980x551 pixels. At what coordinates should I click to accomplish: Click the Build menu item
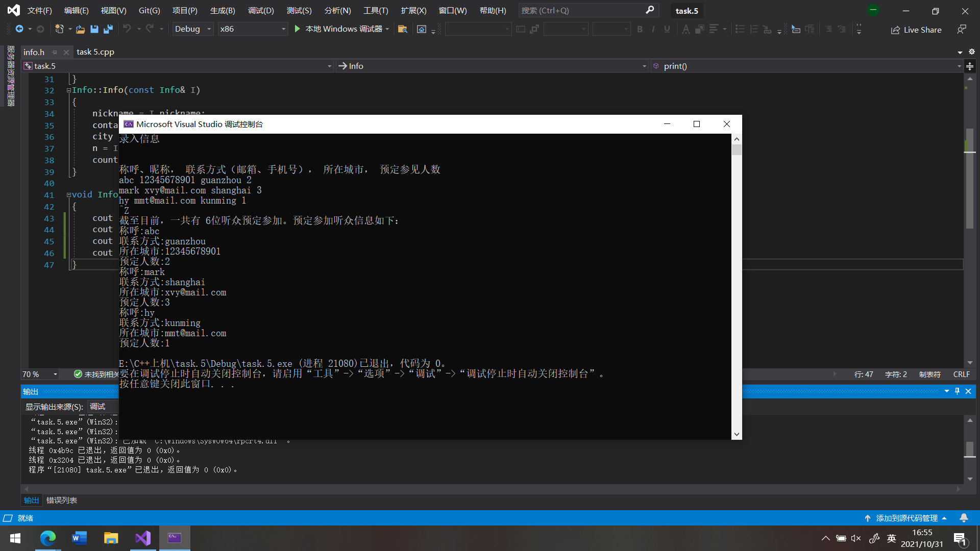(x=222, y=10)
